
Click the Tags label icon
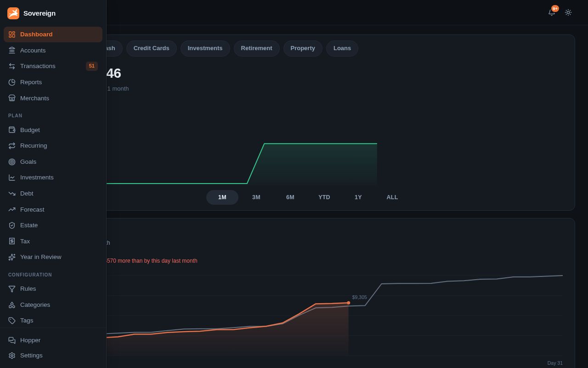click(12, 321)
